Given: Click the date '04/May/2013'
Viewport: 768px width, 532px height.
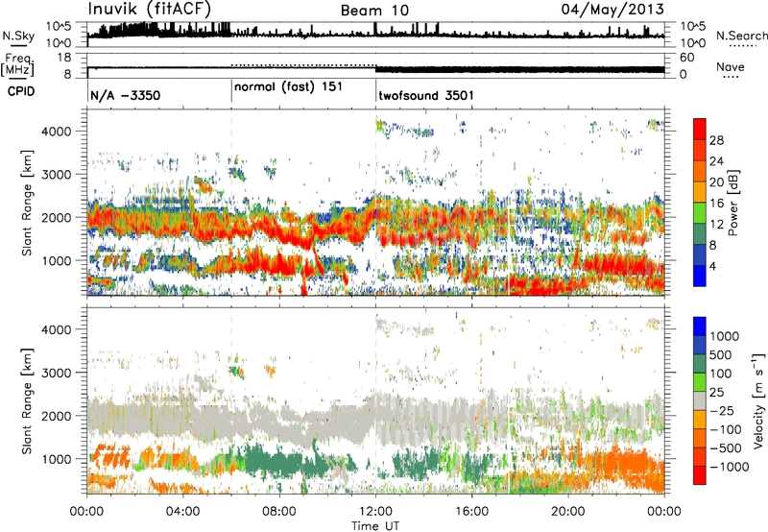Looking at the screenshot, I should (612, 9).
